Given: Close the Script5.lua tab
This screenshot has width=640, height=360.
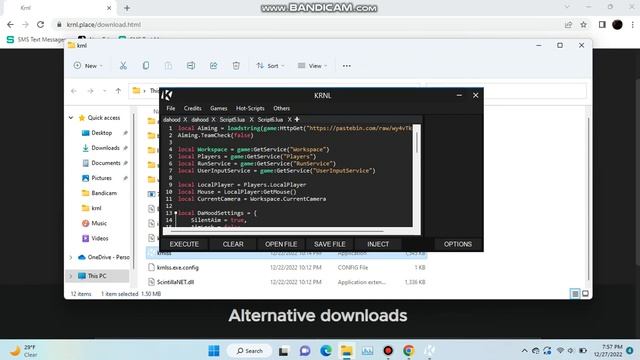Looking at the screenshot, I should (x=251, y=120).
